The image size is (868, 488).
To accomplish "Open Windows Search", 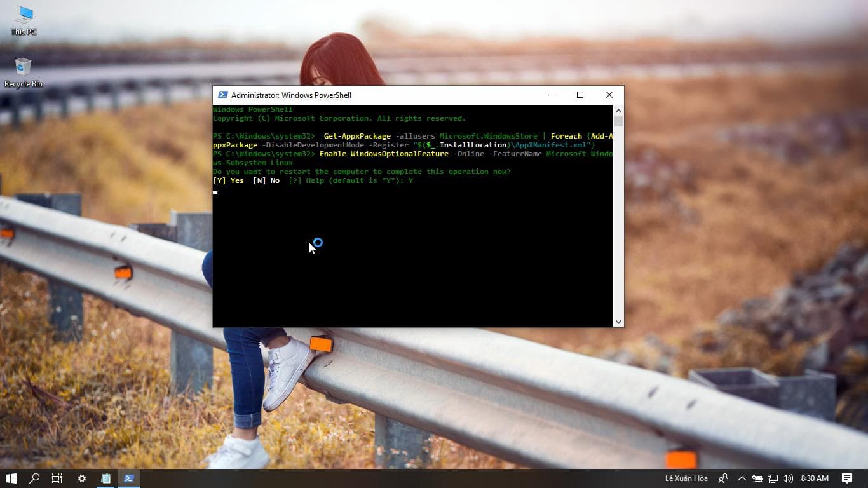I will pos(34,478).
